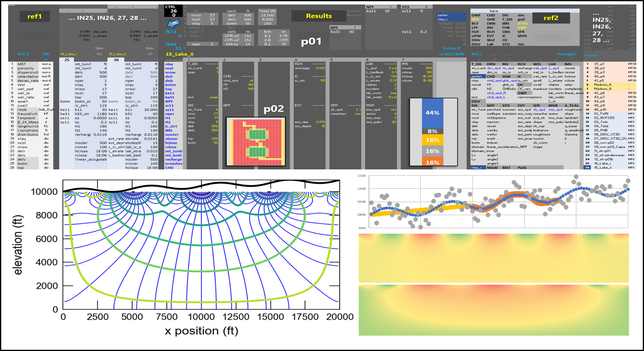Click the yellow Results button
This screenshot has height=351, width=644.
(319, 16)
